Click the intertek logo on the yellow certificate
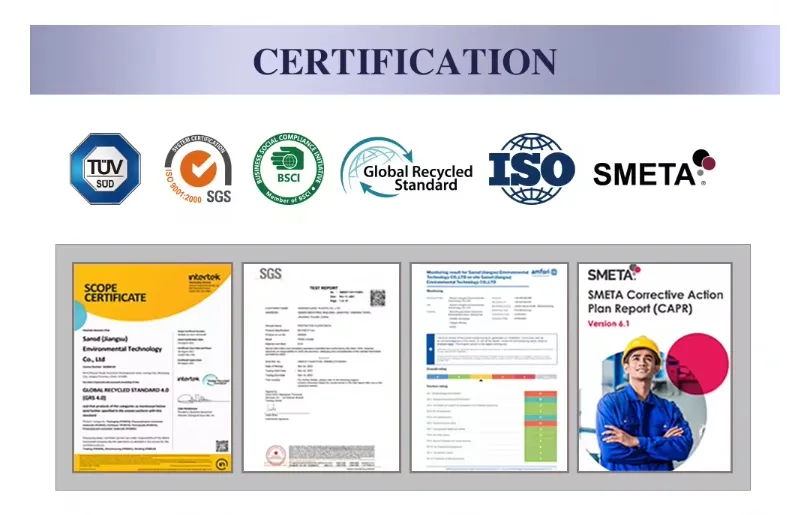Screen dimensions: 801x515 204,277
